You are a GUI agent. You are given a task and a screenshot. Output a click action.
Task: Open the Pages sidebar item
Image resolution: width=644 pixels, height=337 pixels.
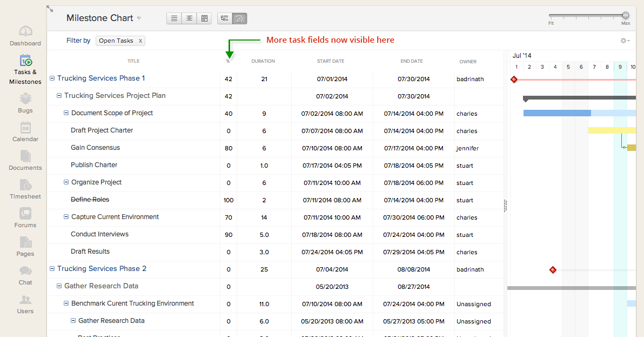click(25, 242)
